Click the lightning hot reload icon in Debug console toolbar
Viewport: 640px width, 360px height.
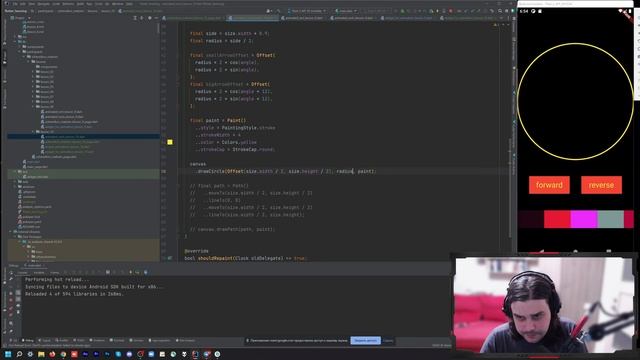tap(131, 272)
